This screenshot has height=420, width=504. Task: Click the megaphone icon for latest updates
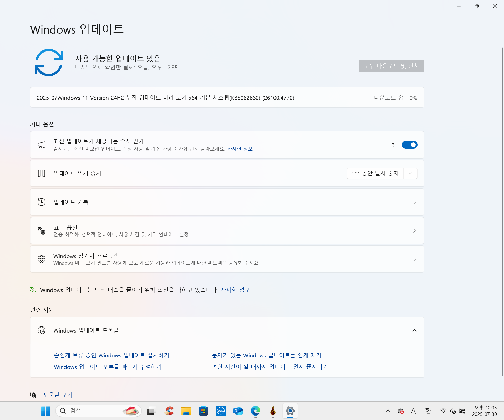(42, 145)
